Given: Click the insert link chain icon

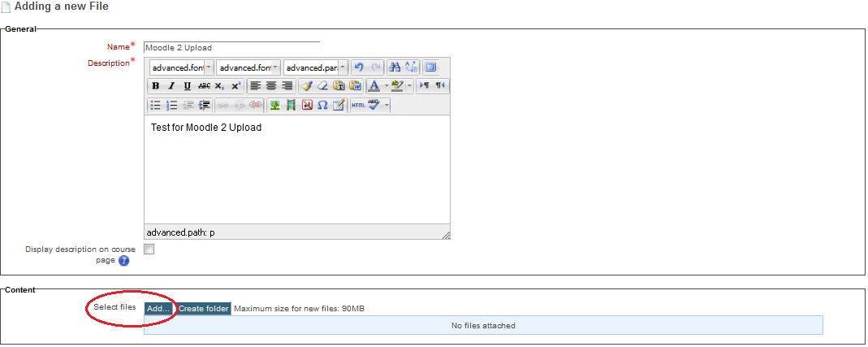Looking at the screenshot, I should tap(223, 105).
